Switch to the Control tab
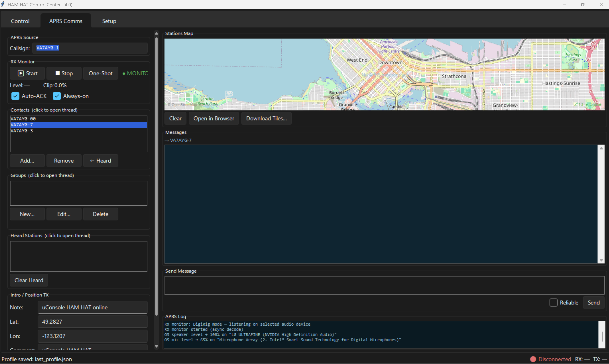This screenshot has height=364, width=609. tap(20, 21)
